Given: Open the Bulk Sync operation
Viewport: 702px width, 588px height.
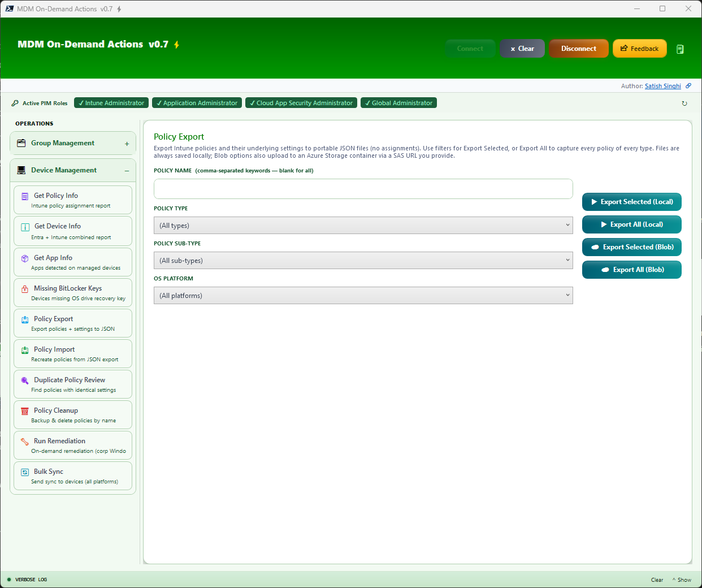Looking at the screenshot, I should (73, 476).
